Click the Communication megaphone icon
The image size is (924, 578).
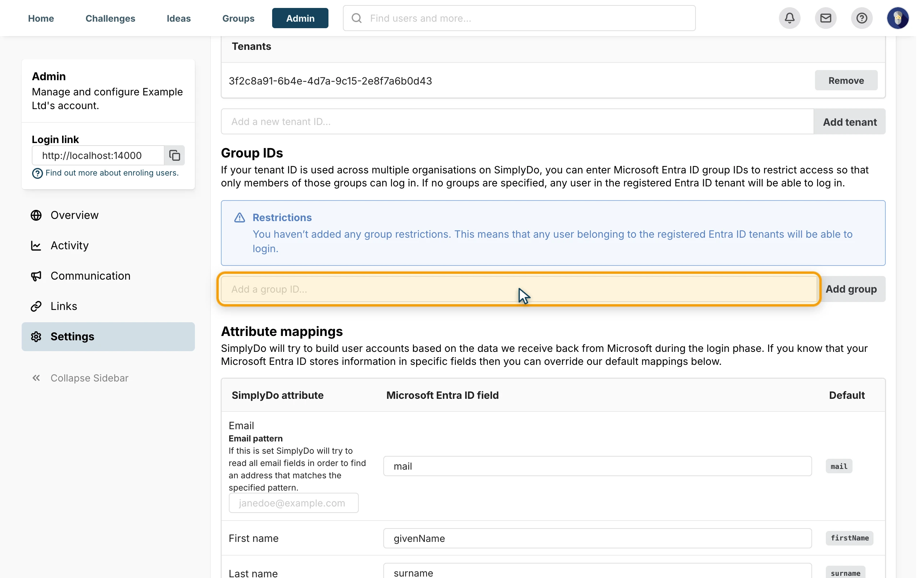[x=36, y=276]
